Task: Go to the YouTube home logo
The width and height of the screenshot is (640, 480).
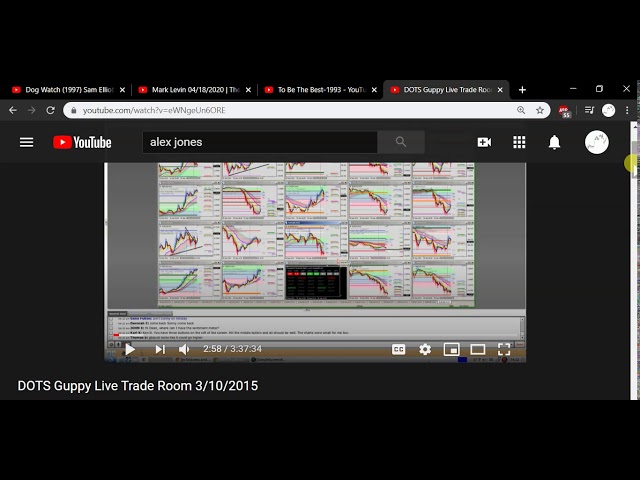Action: pos(82,142)
